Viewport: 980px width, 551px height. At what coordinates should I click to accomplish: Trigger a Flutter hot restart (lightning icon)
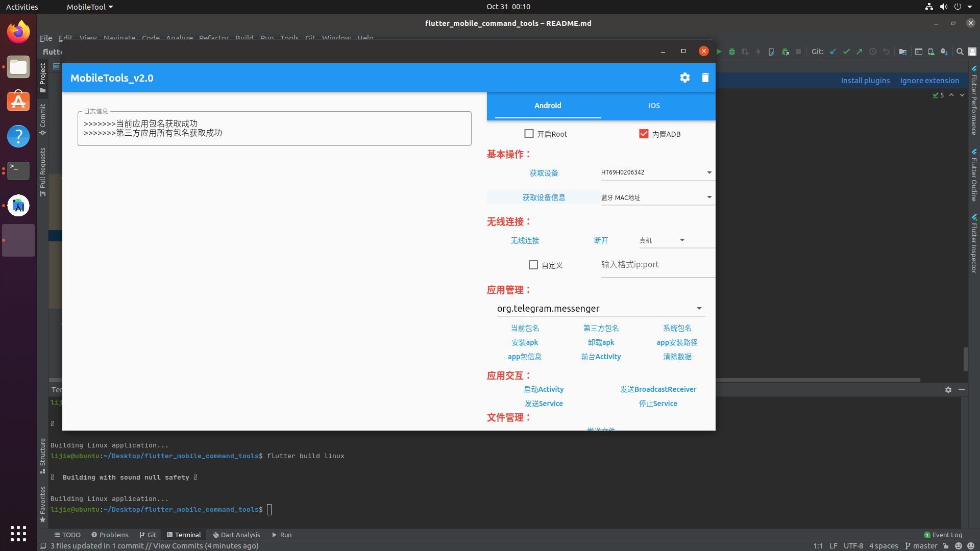758,52
